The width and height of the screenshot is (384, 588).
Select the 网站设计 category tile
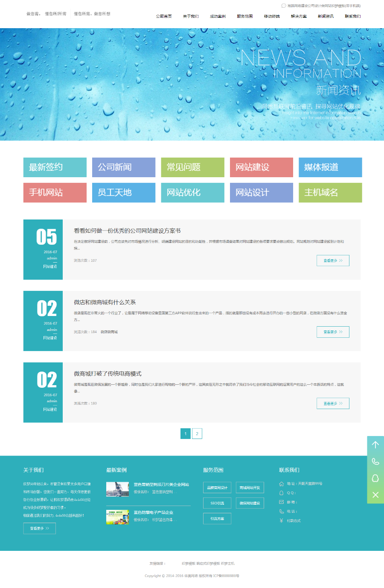[x=262, y=193]
